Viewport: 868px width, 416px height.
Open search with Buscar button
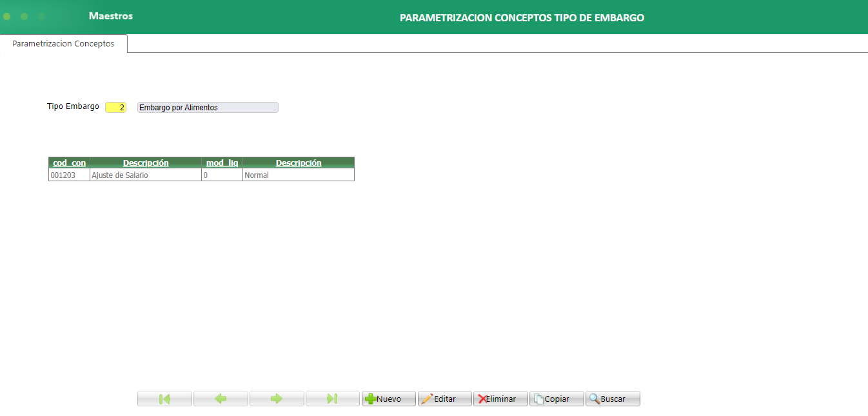click(613, 399)
